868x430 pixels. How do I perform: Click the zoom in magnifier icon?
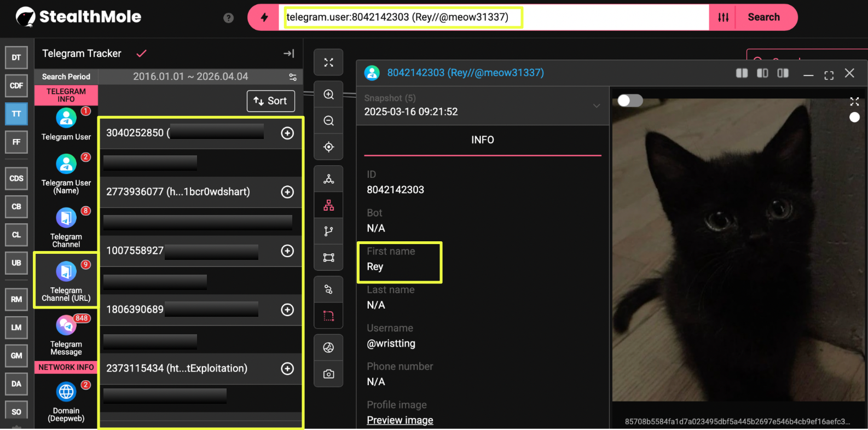pyautogui.click(x=328, y=95)
